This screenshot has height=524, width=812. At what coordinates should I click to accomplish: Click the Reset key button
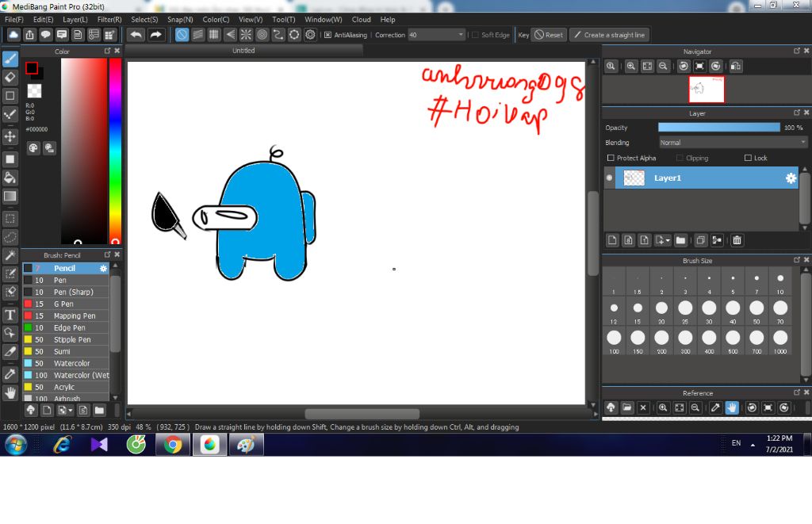tap(549, 35)
